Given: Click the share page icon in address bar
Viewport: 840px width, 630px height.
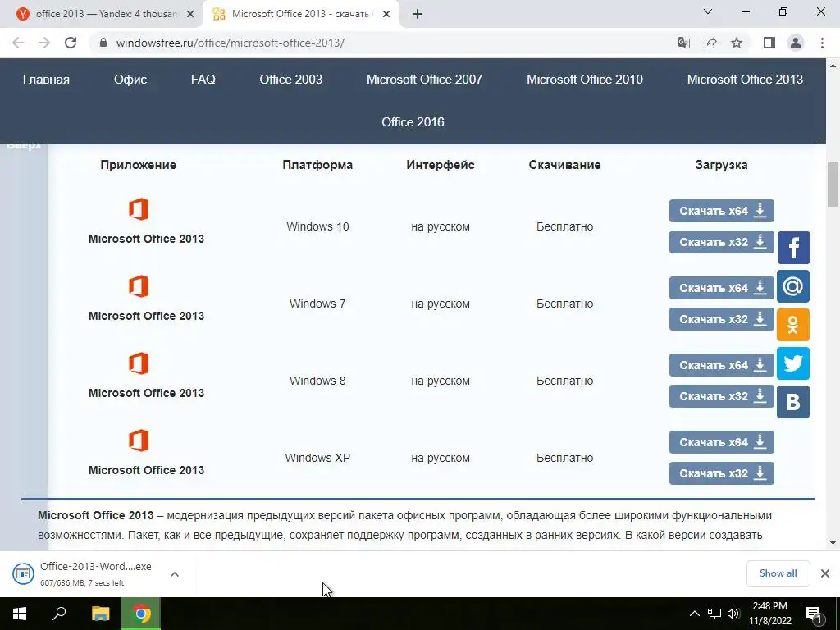Looking at the screenshot, I should coord(710,43).
